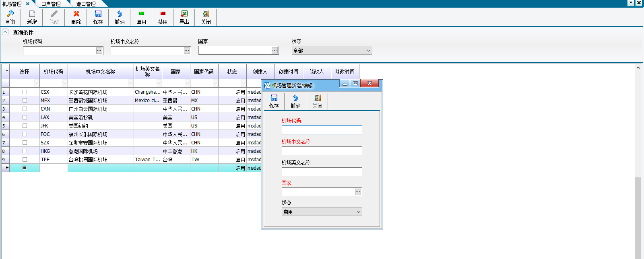Image resolution: width=644 pixels, height=259 pixels.
Task: Sort by the 国家代码 column header
Action: tap(204, 72)
